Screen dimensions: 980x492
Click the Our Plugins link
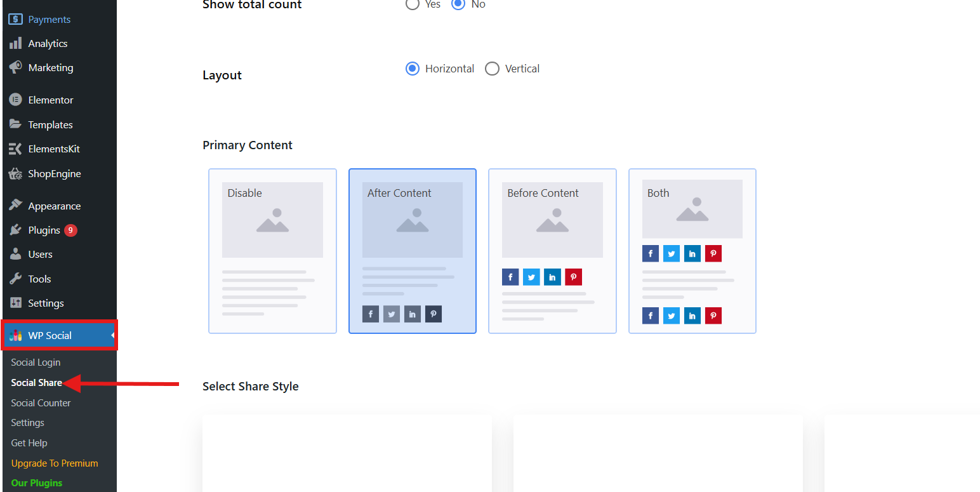[x=36, y=483]
